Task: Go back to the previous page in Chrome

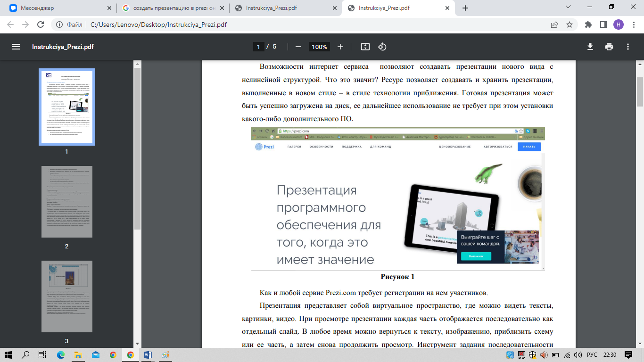Action: coord(10,25)
